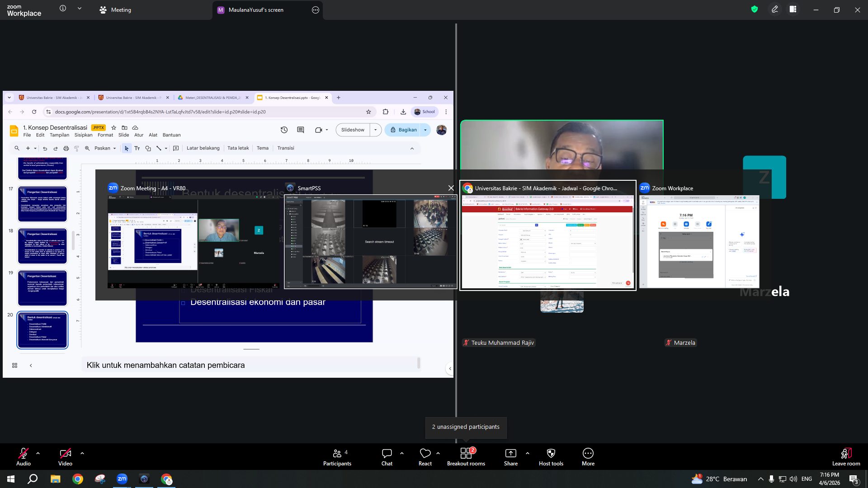Image resolution: width=868 pixels, height=488 pixels.
Task: Reload the shared Chrome page
Action: coord(34,112)
